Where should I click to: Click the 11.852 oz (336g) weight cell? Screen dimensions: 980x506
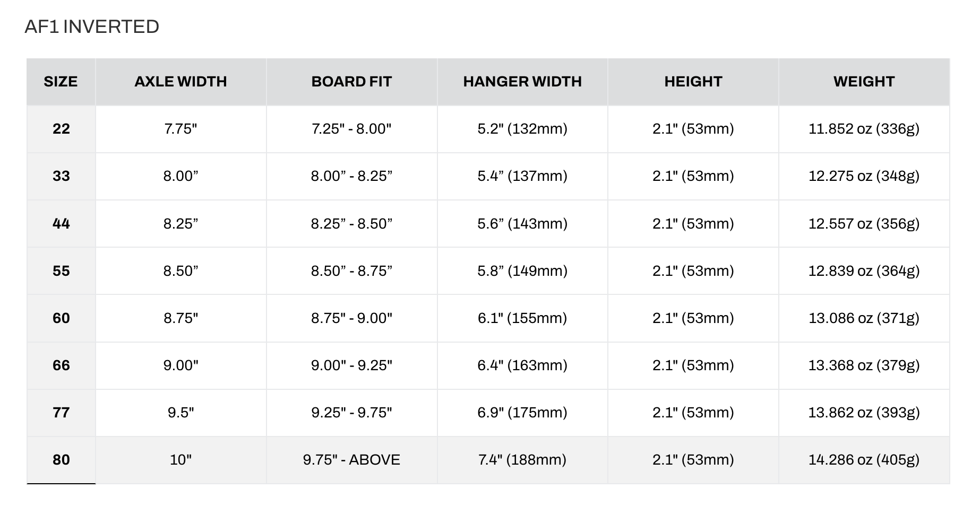[x=864, y=129]
